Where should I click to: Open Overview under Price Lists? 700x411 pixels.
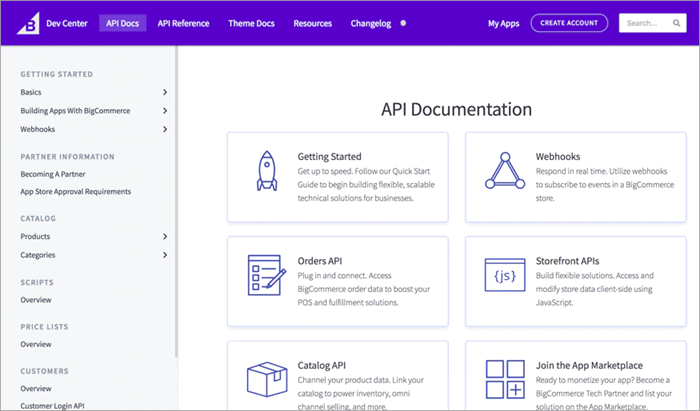pyautogui.click(x=36, y=345)
